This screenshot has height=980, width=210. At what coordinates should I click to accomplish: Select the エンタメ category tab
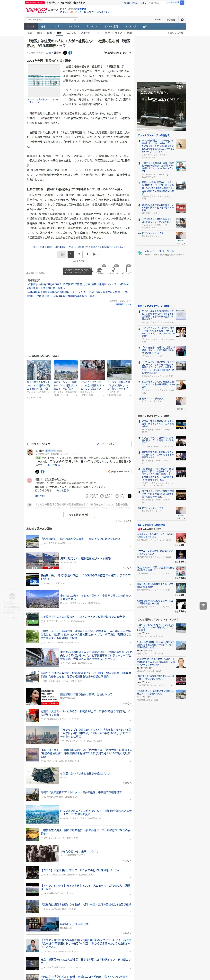pos(71,33)
